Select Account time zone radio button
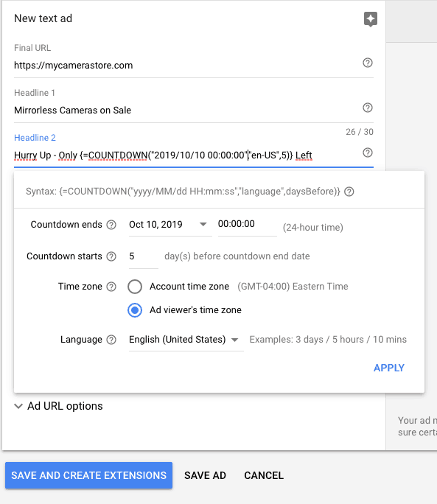 (x=135, y=287)
